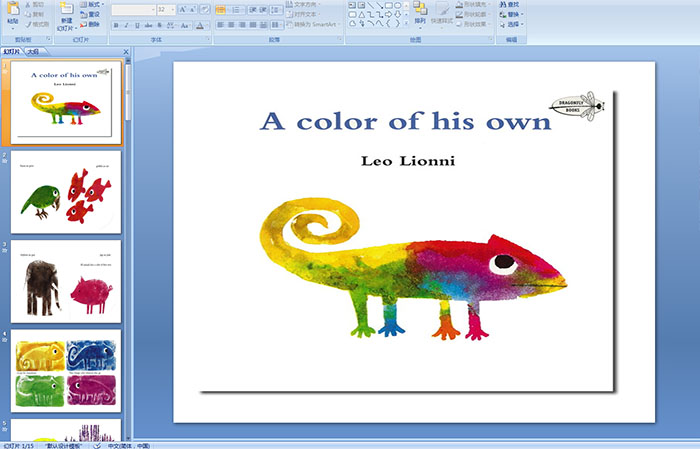This screenshot has height=449, width=700.
Task: Toggle Text Shadow formatting
Action: [x=160, y=25]
